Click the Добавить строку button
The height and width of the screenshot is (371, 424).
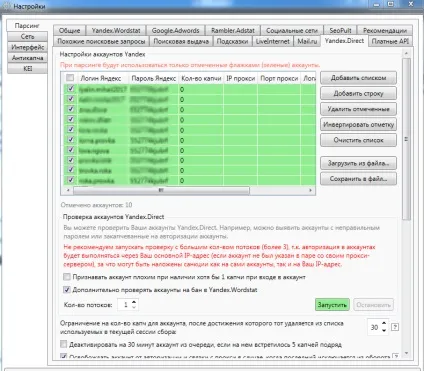pyautogui.click(x=358, y=93)
